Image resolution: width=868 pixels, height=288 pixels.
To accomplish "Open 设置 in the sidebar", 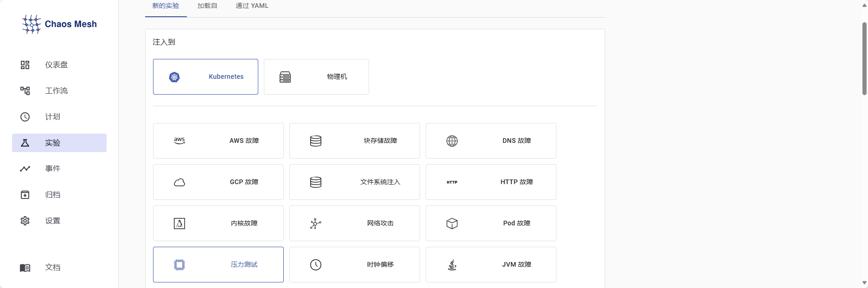I will (x=59, y=221).
